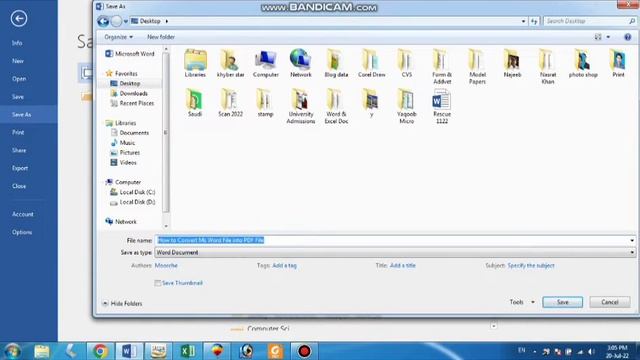Click the Save button

[562, 302]
